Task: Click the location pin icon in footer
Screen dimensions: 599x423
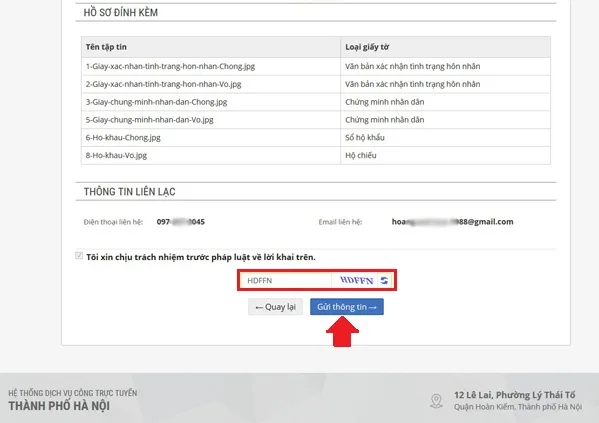Action: coord(436,401)
